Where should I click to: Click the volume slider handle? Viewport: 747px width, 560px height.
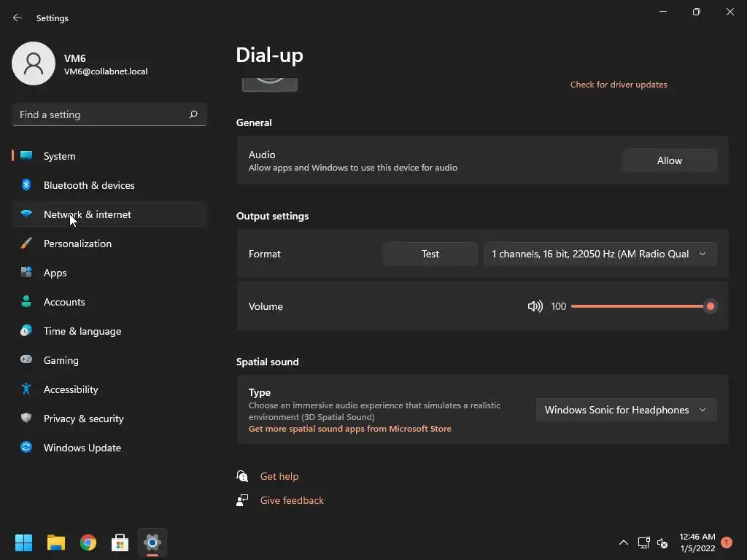coord(710,306)
